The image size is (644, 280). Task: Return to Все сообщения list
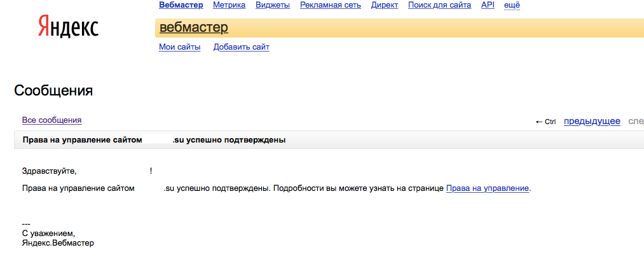[51, 120]
